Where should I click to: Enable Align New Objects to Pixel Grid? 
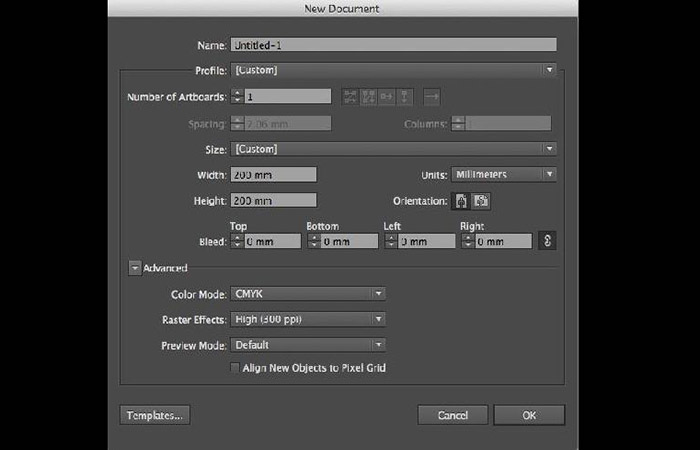click(x=236, y=368)
